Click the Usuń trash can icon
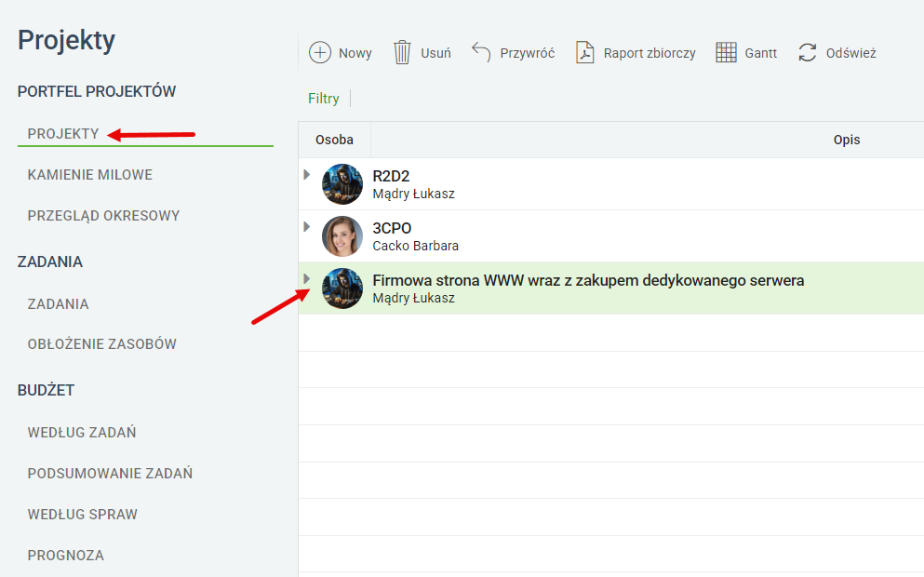The image size is (924, 577). (x=402, y=52)
